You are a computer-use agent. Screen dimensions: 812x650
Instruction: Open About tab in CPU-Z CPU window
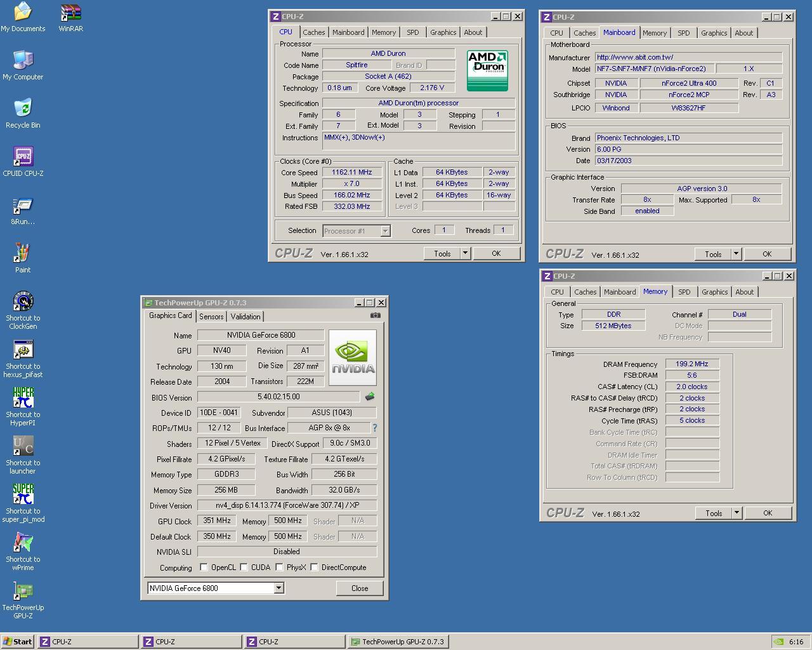click(x=473, y=32)
